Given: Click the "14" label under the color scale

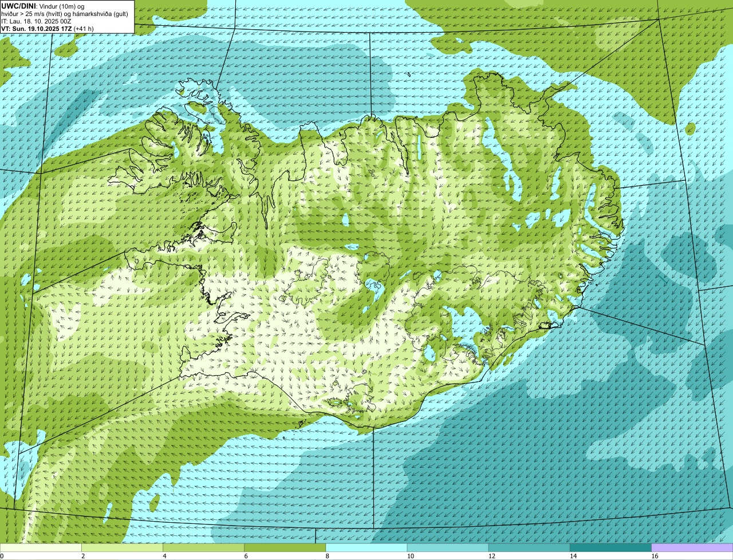Looking at the screenshot, I should tap(573, 556).
